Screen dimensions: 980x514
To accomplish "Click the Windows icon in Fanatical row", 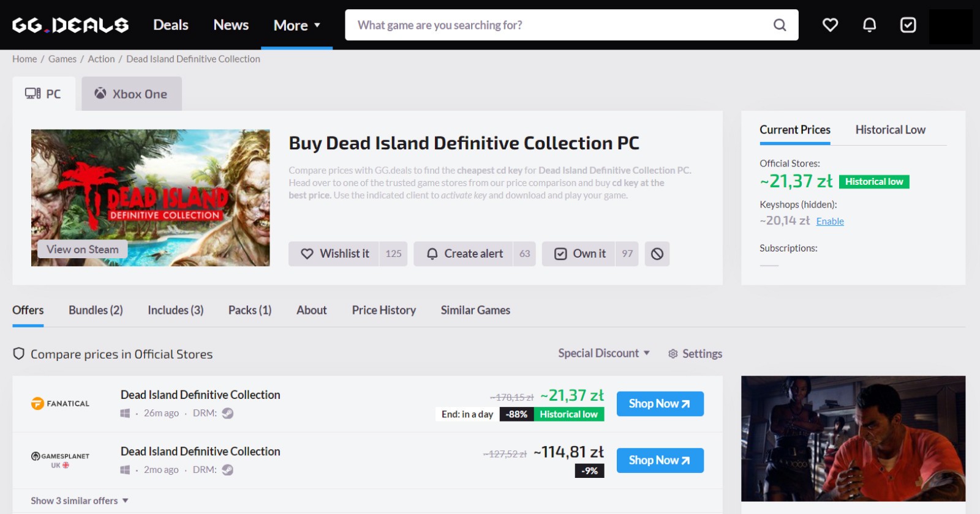I will 125,413.
